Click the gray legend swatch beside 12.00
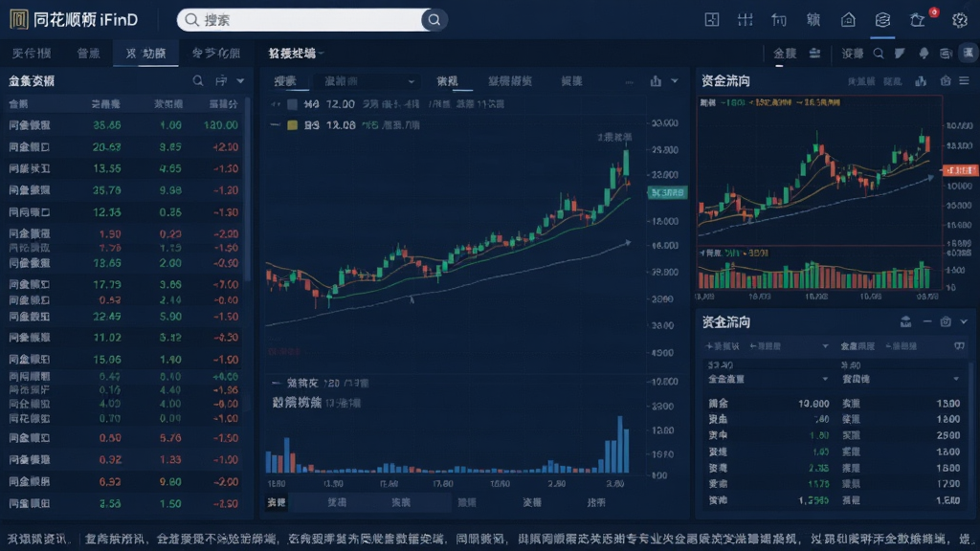The height and width of the screenshot is (551, 980). pyautogui.click(x=292, y=104)
